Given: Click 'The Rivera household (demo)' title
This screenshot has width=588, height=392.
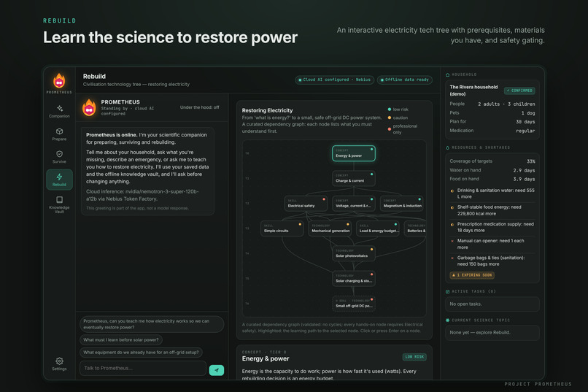Looking at the screenshot, I should pyautogui.click(x=473, y=91).
